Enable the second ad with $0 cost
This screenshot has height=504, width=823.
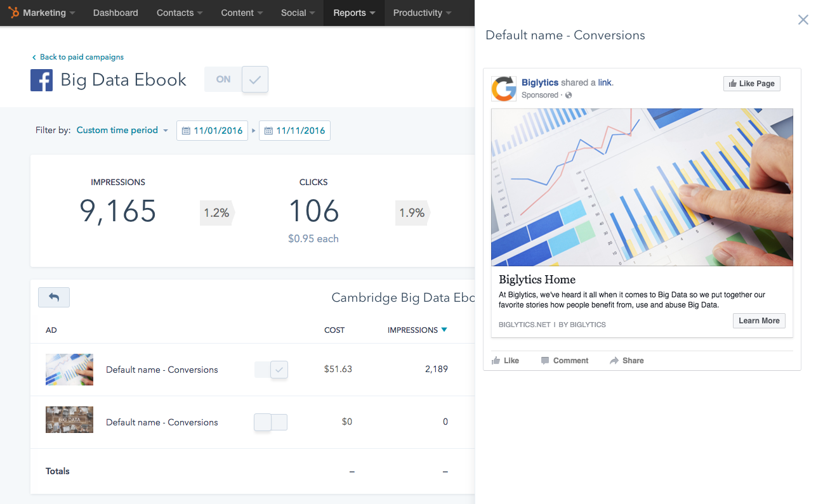click(x=271, y=422)
